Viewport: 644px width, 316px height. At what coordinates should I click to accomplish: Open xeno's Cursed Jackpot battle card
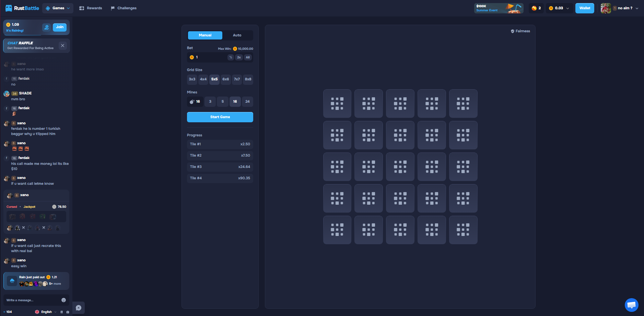coord(36,212)
